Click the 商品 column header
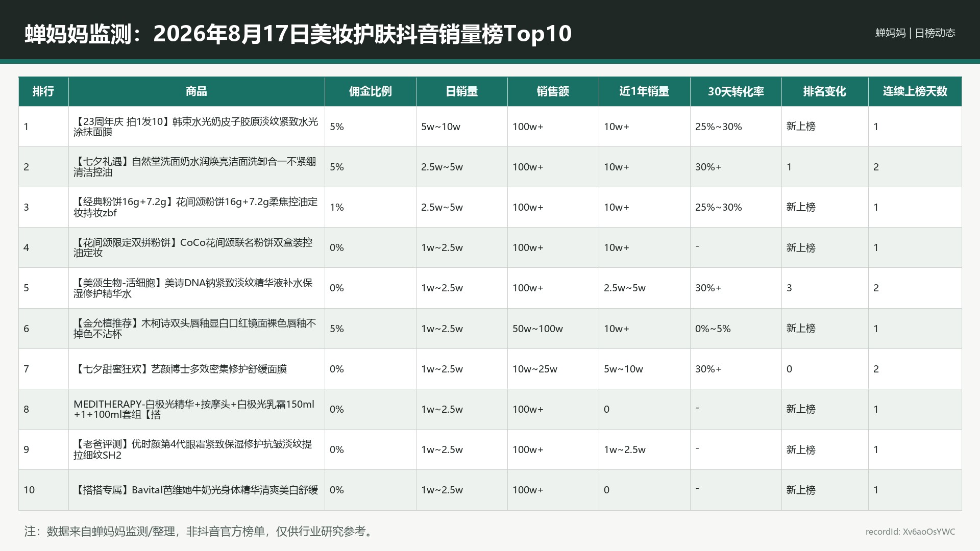Image resolution: width=980 pixels, height=551 pixels. pos(197,91)
